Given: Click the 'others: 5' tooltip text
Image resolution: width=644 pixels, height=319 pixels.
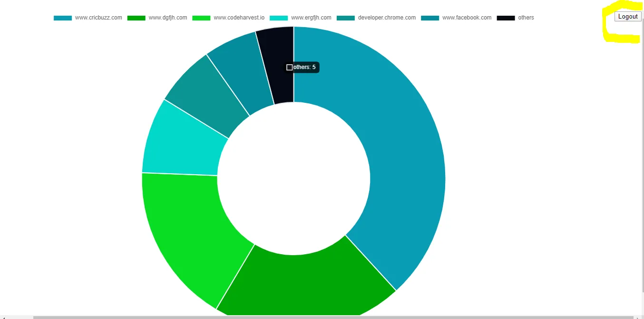Looking at the screenshot, I should [304, 68].
